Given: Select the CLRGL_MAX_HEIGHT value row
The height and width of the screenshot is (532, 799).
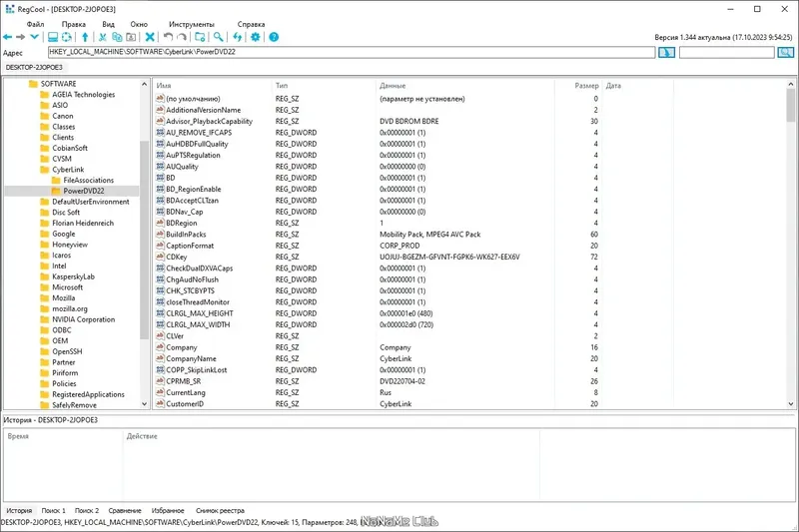Looking at the screenshot, I should (378, 313).
